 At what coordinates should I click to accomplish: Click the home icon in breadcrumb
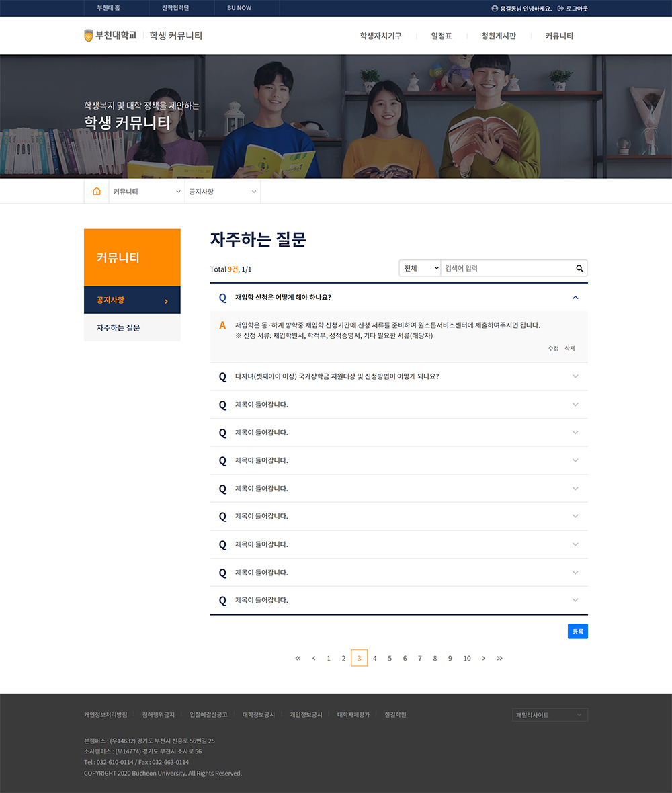tap(97, 191)
